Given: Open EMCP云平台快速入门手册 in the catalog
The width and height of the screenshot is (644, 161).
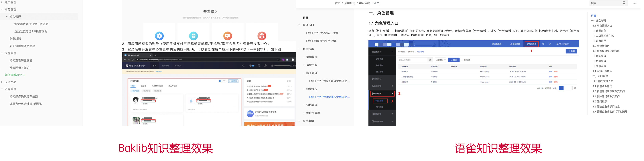Looking at the screenshot, I should click(x=322, y=33).
